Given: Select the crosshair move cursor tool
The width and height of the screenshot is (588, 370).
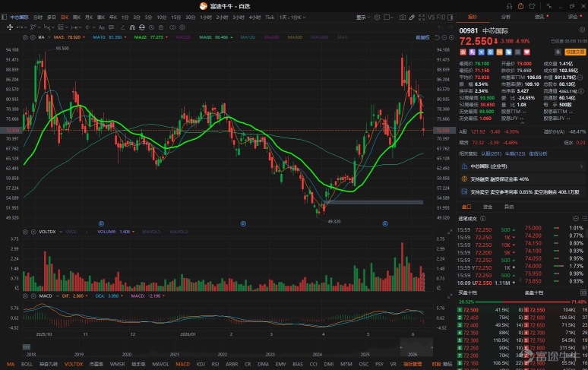Looking at the screenshot, I should point(10,27).
